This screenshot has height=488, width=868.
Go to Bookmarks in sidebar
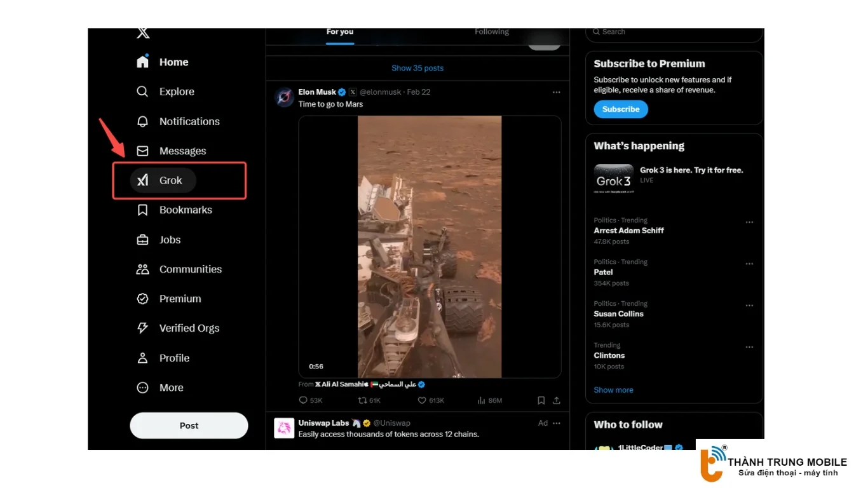[x=143, y=210]
